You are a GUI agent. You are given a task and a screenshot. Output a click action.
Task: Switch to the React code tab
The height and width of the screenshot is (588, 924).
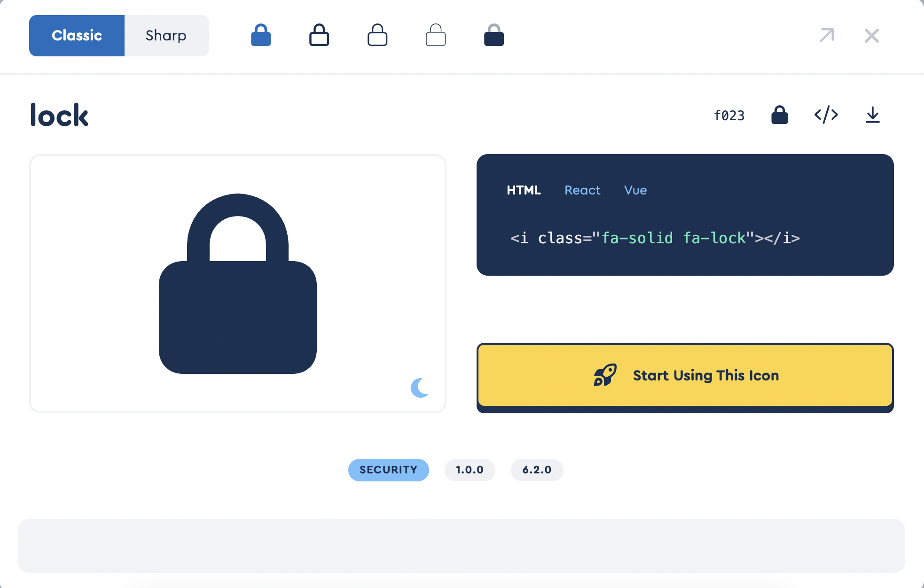point(582,190)
